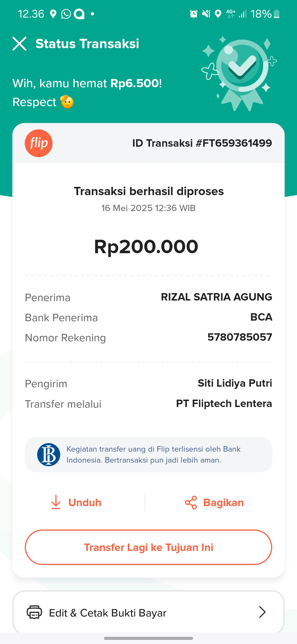
Task: Tap the Flip logo icon
Action: pos(38,143)
